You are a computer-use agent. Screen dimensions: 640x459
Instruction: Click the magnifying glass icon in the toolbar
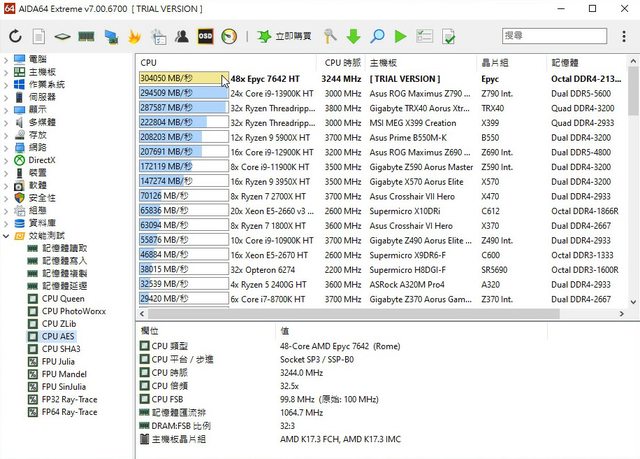point(378,37)
